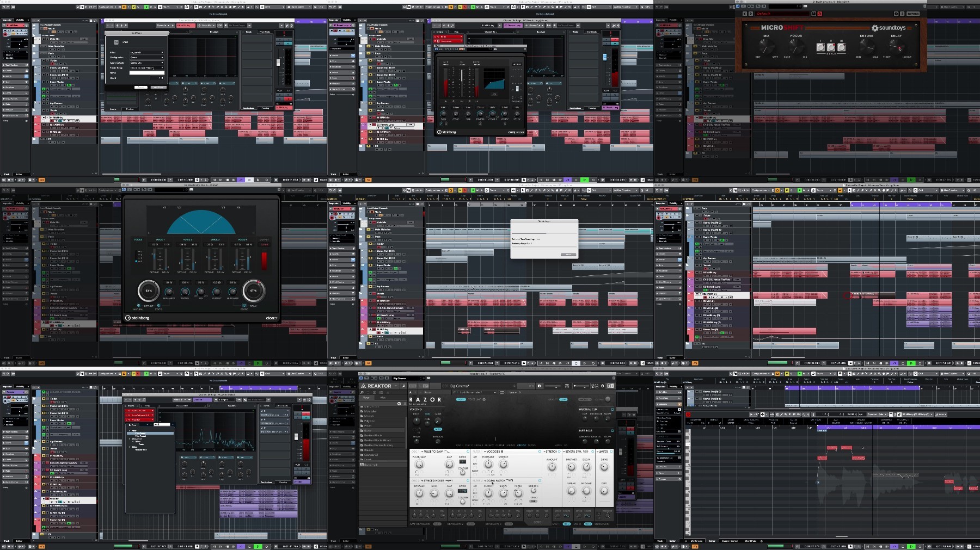Viewport: 980px width, 550px height.
Task: Go to previous preset in MicroShift plugin
Action: pos(744,14)
